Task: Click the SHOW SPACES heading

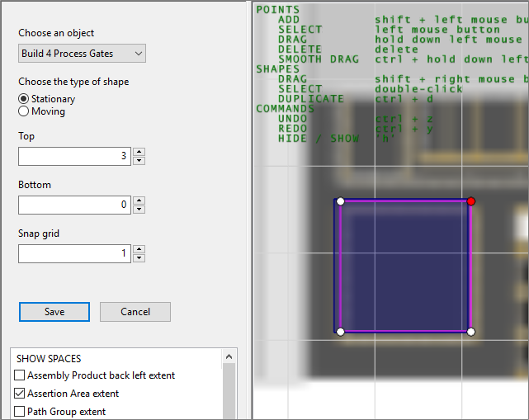Action: [x=49, y=359]
